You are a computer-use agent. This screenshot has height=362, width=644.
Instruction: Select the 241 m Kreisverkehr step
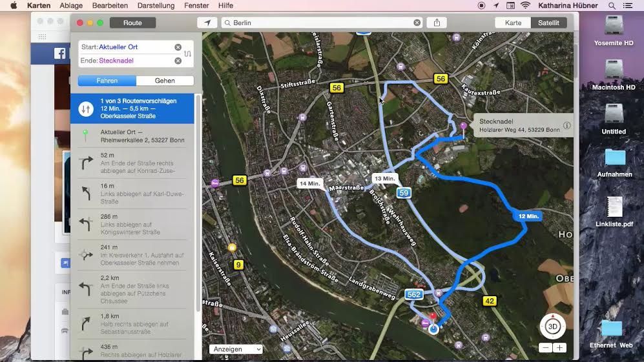(x=132, y=255)
